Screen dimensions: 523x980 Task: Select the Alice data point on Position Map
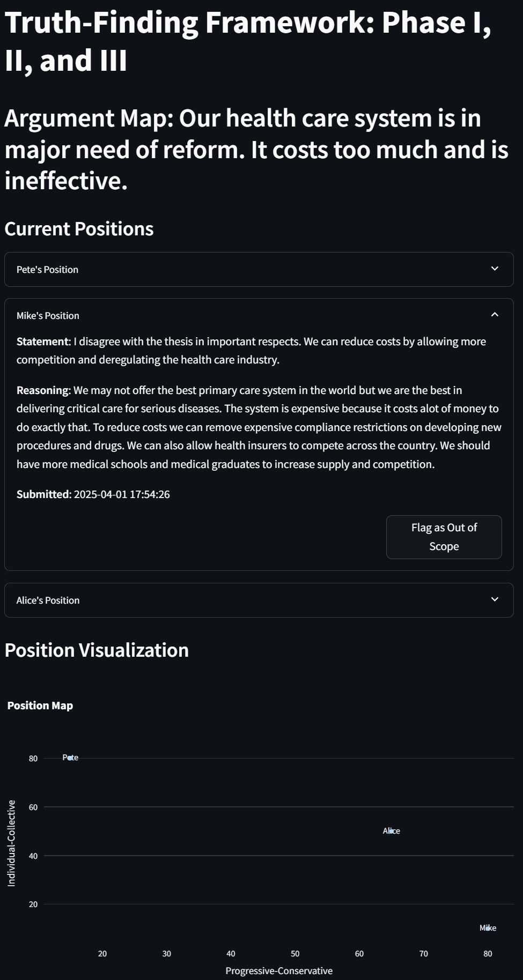(x=391, y=831)
